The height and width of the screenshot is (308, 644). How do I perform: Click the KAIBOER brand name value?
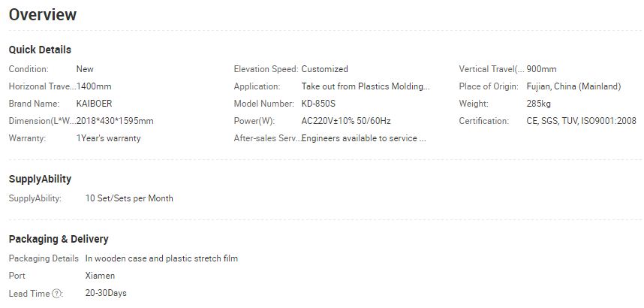click(x=94, y=104)
